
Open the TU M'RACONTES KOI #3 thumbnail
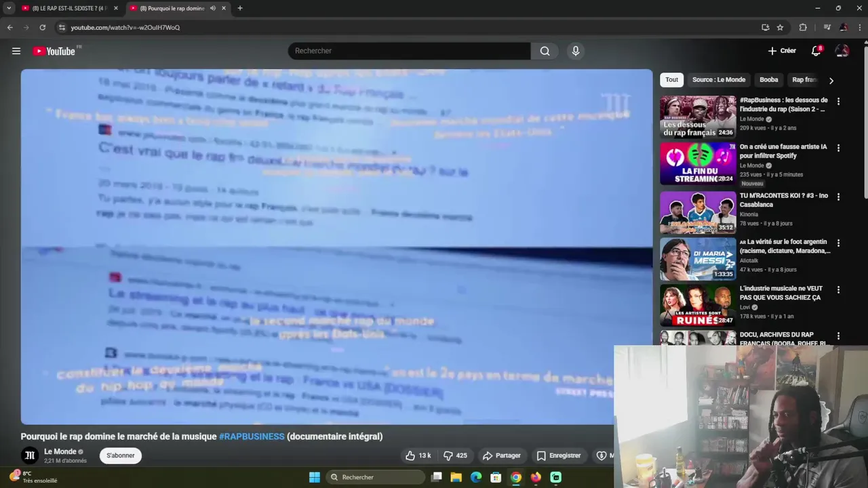698,212
